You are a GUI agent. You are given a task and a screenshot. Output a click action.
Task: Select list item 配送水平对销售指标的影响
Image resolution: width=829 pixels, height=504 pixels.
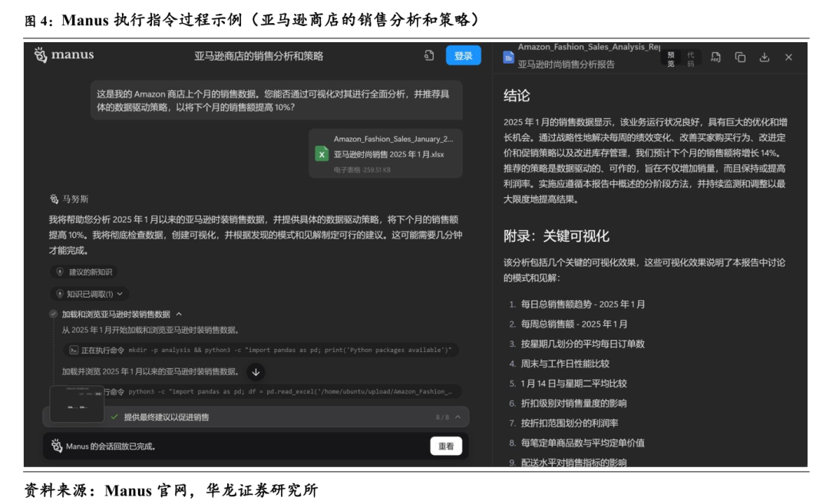click(x=573, y=463)
